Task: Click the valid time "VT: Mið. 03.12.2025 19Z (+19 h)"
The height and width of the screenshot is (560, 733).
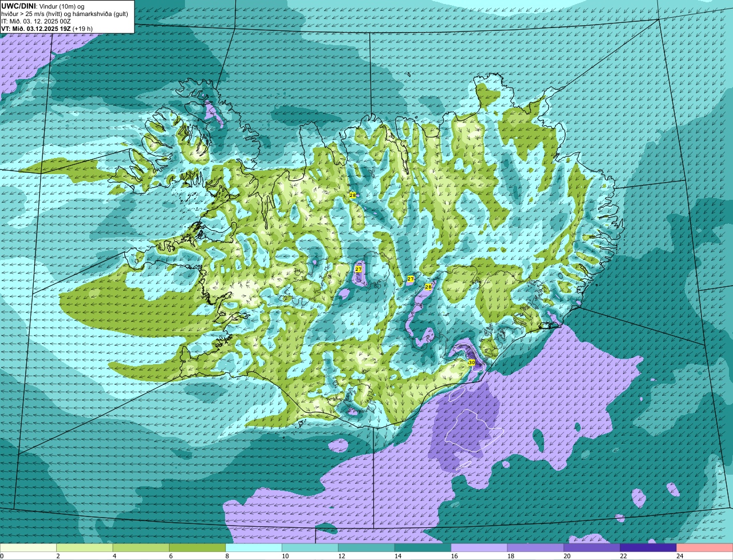Action: click(x=47, y=29)
